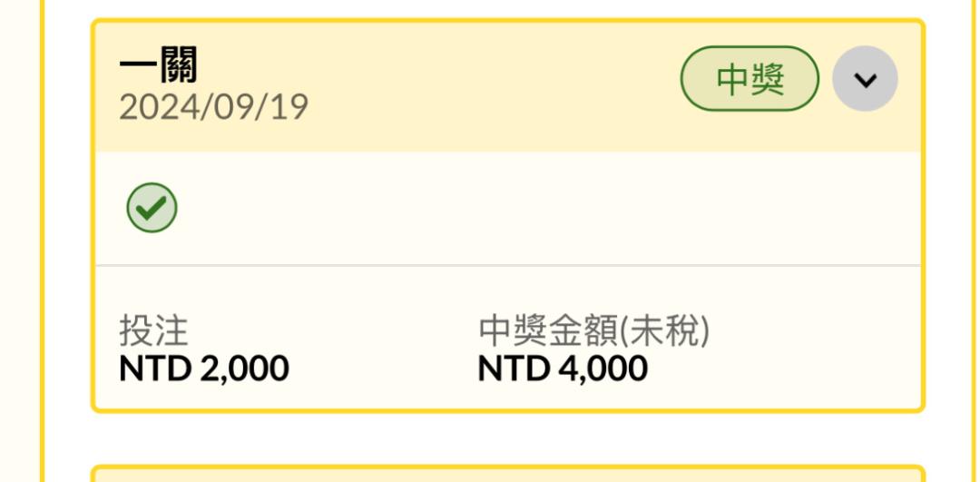Click the digits 2,000 in the bet amount
This screenshot has width=980, height=482.
(x=244, y=369)
